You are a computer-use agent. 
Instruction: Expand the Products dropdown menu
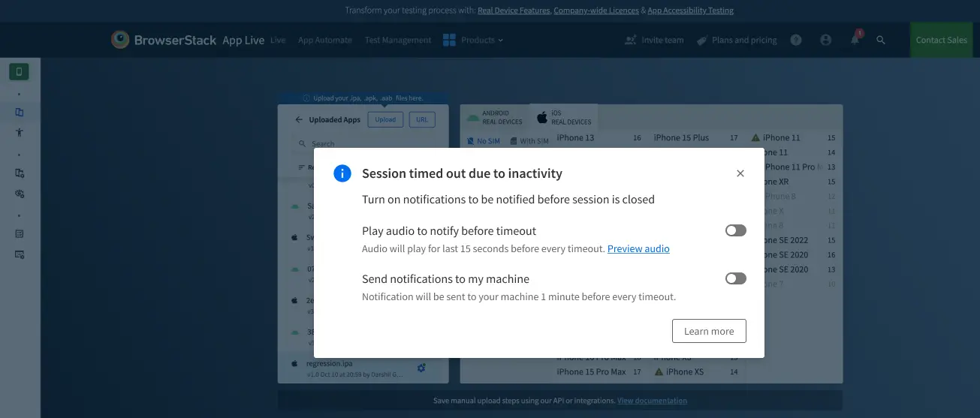(474, 40)
